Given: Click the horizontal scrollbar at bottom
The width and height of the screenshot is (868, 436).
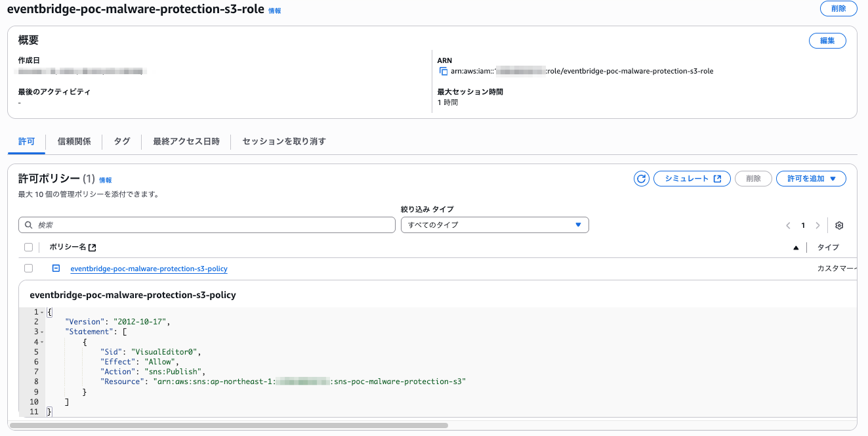Looking at the screenshot, I should (228, 425).
